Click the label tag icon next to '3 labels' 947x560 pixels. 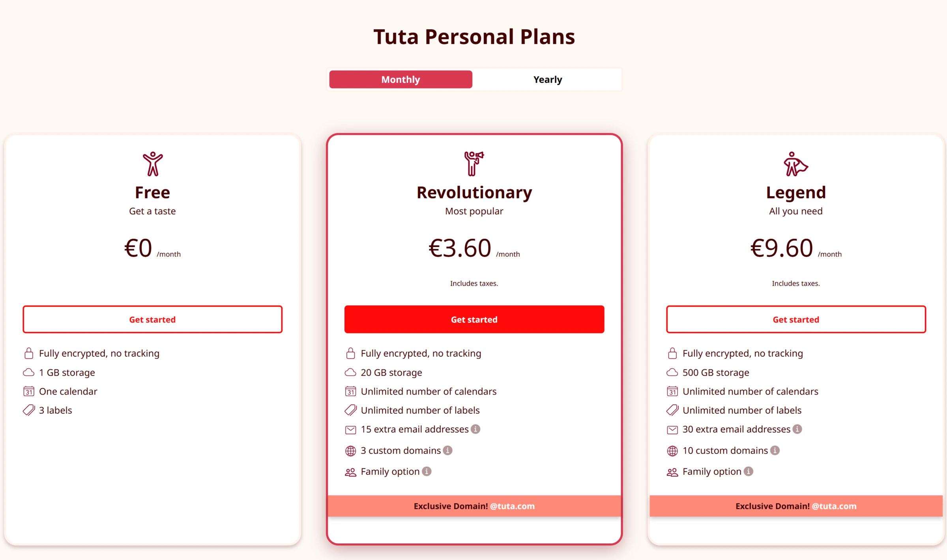29,410
